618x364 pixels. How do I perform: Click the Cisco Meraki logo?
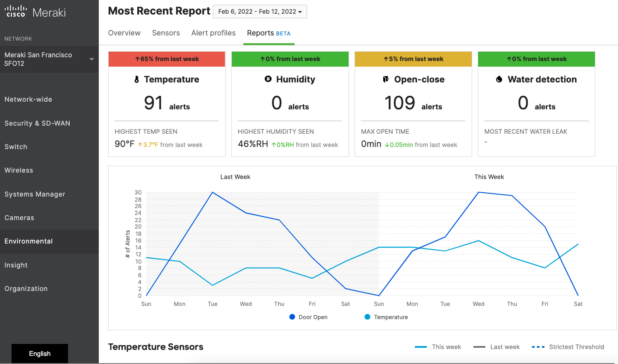(x=34, y=11)
